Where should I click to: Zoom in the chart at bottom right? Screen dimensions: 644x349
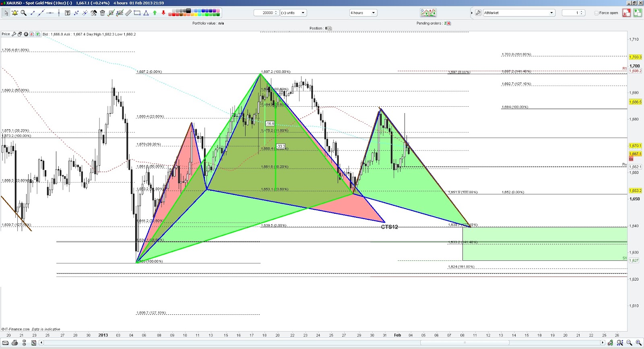(x=638, y=343)
